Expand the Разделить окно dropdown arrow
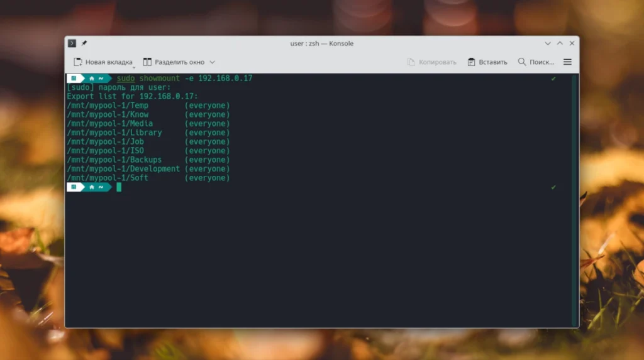This screenshot has width=644, height=360. point(213,62)
